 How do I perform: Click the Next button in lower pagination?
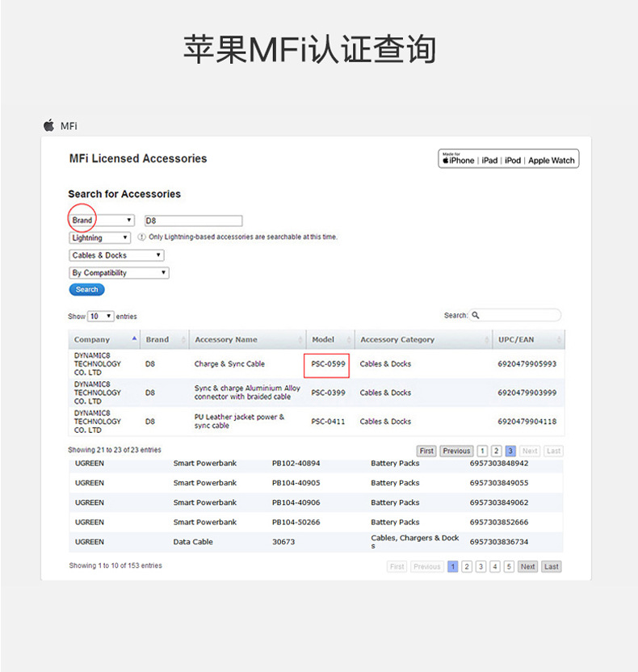[528, 566]
